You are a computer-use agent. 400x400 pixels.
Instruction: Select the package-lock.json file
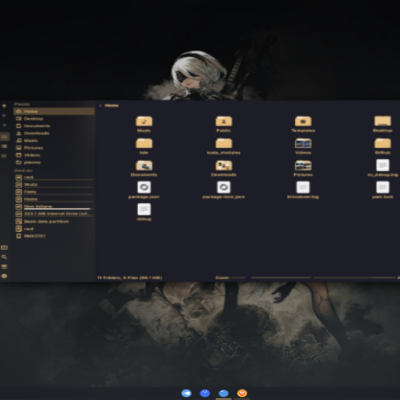(224, 190)
